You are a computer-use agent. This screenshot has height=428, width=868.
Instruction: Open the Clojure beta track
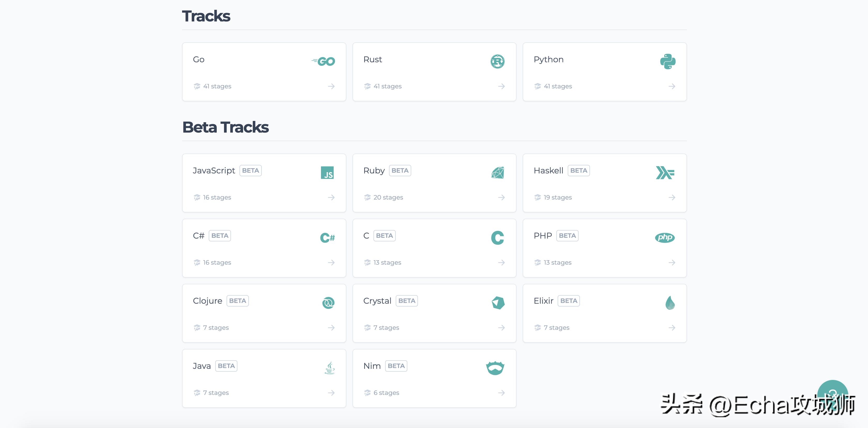(208, 301)
